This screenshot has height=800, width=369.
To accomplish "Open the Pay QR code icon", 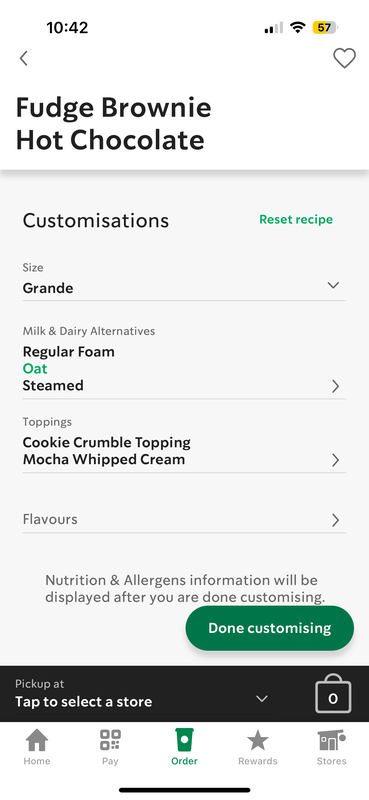I will [x=110, y=740].
